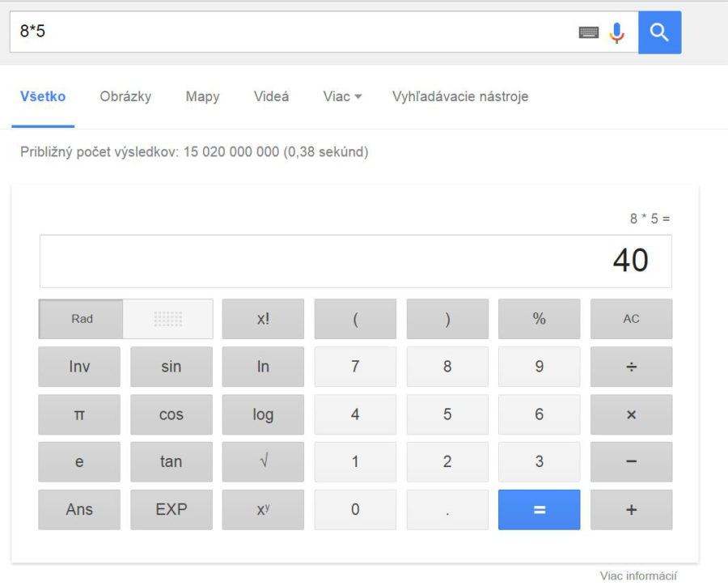This screenshot has height=586, width=728.
Task: Click the number 9 key
Action: click(x=539, y=367)
